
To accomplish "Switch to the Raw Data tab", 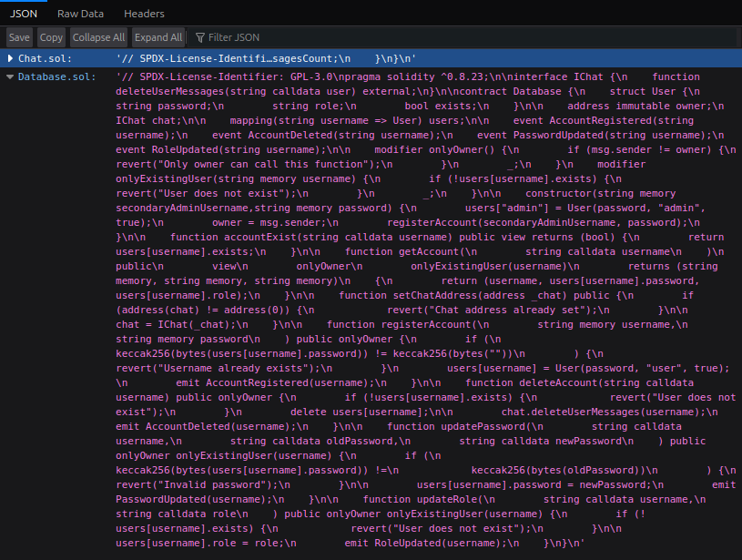I will (x=80, y=14).
